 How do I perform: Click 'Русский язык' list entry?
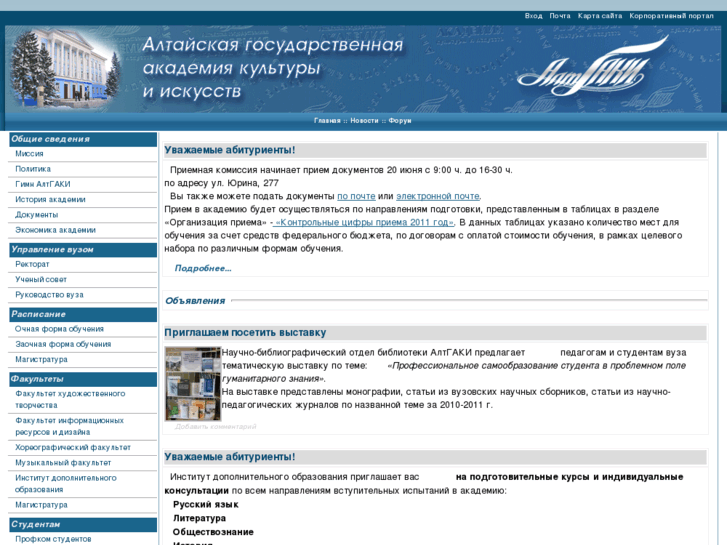tap(206, 505)
